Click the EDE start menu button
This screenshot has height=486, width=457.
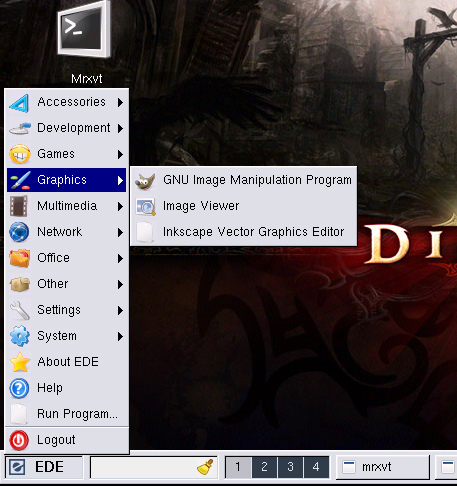click(x=44, y=467)
